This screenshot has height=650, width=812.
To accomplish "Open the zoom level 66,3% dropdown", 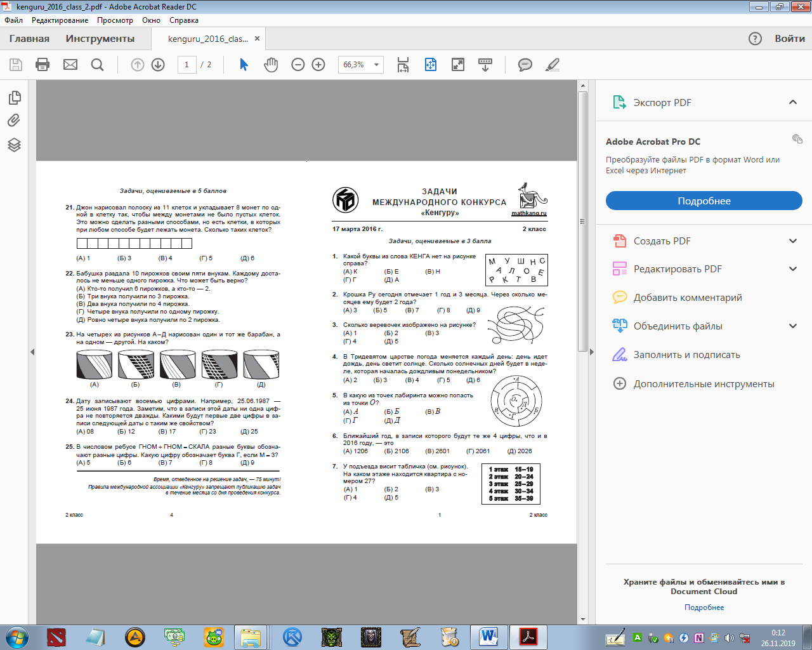I will (x=376, y=65).
